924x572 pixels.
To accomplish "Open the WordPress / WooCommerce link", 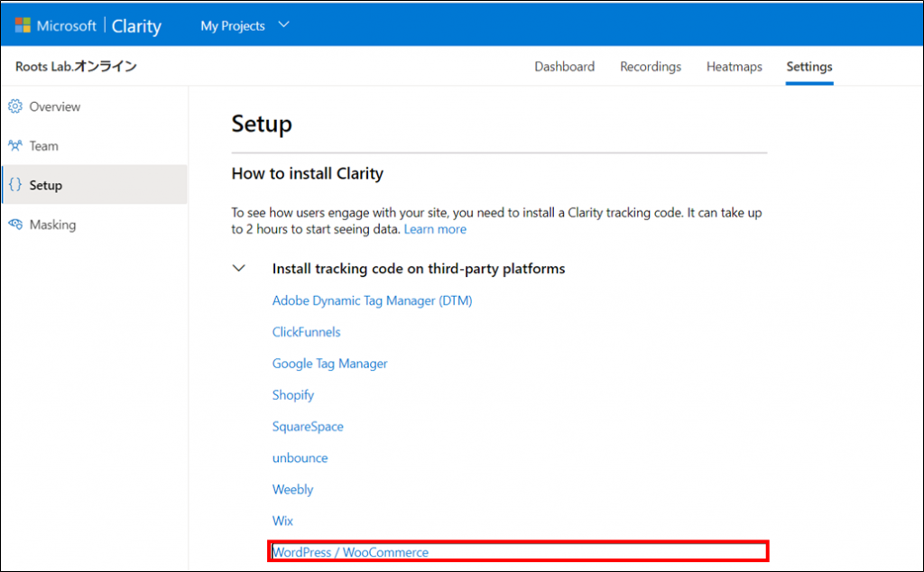I will click(x=350, y=552).
